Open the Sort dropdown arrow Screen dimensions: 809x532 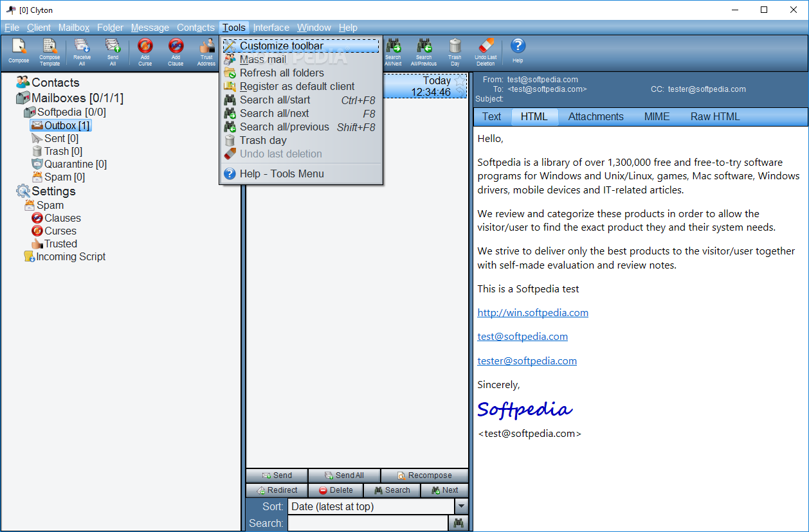(461, 507)
